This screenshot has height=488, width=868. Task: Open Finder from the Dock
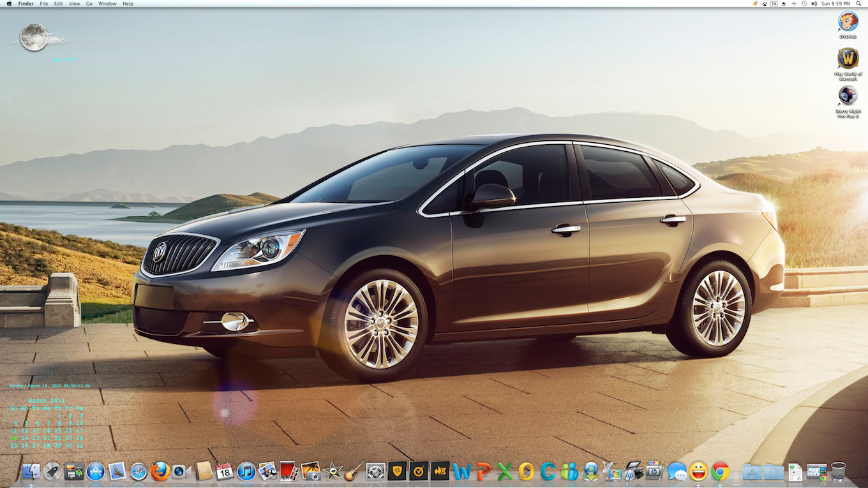click(x=31, y=471)
